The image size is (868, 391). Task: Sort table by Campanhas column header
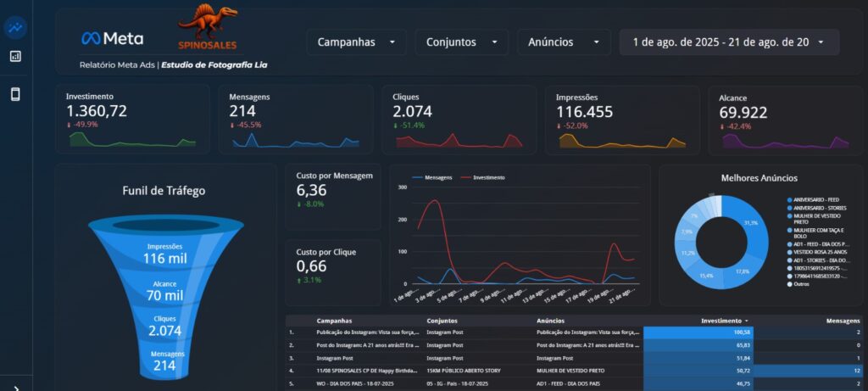click(x=334, y=321)
